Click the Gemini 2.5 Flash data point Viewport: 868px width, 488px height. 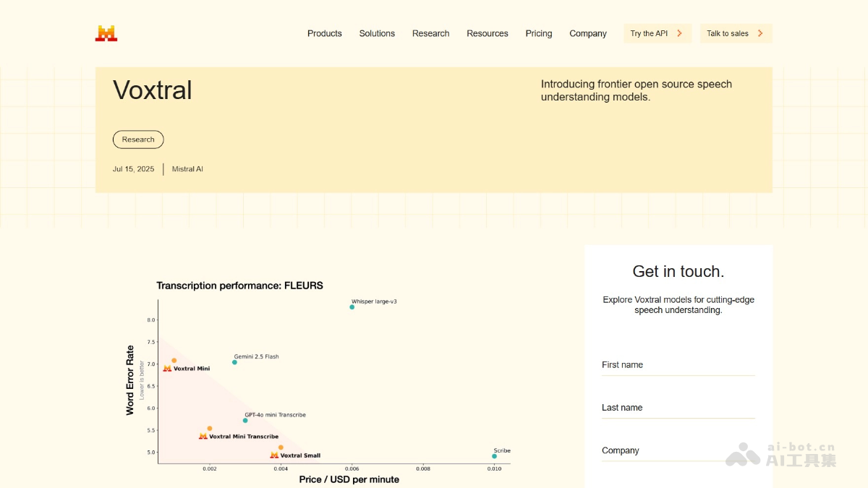point(234,362)
